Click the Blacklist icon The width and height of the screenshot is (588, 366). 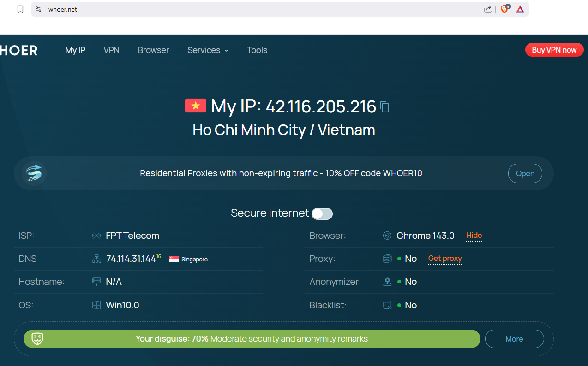387,305
